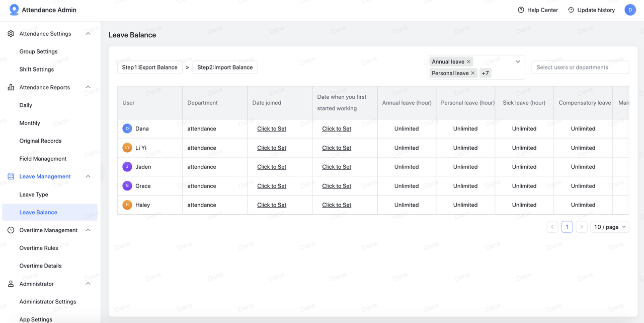Open the user profile avatar in header
Viewport: 644px width, 323px height.
coord(630,10)
